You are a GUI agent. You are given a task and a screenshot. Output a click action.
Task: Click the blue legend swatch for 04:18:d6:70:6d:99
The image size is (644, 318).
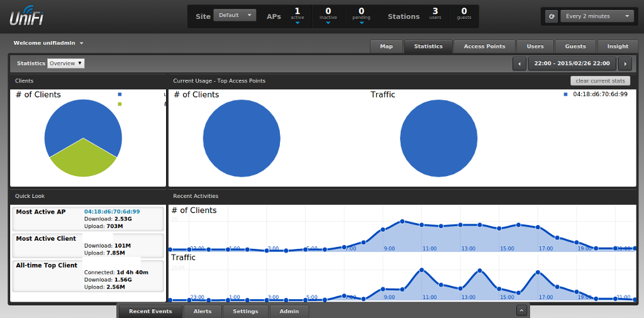565,94
